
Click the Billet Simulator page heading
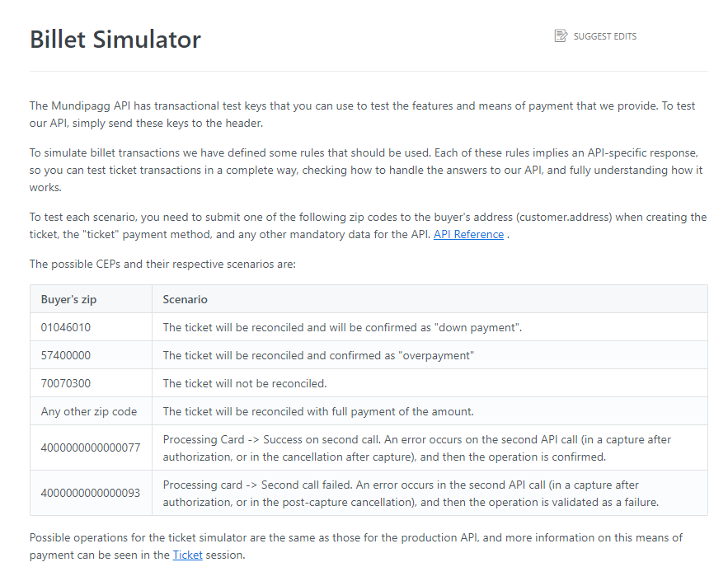pos(115,39)
